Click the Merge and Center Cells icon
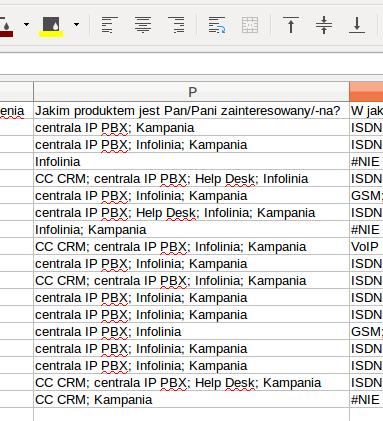This screenshot has height=421, width=383. click(x=250, y=25)
